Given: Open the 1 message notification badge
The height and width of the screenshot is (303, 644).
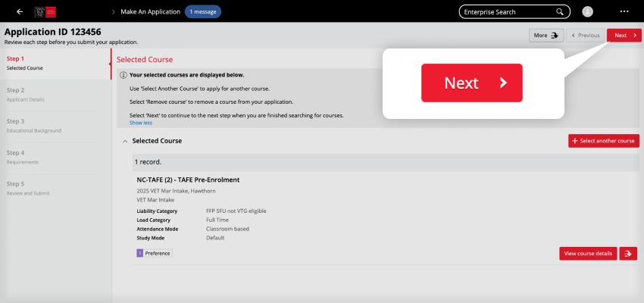Looking at the screenshot, I should tap(203, 11).
